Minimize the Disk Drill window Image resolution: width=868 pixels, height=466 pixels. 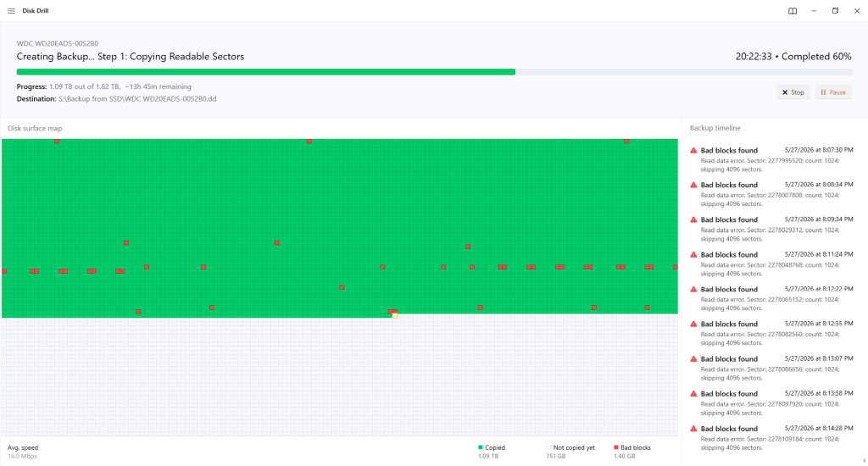pos(814,11)
